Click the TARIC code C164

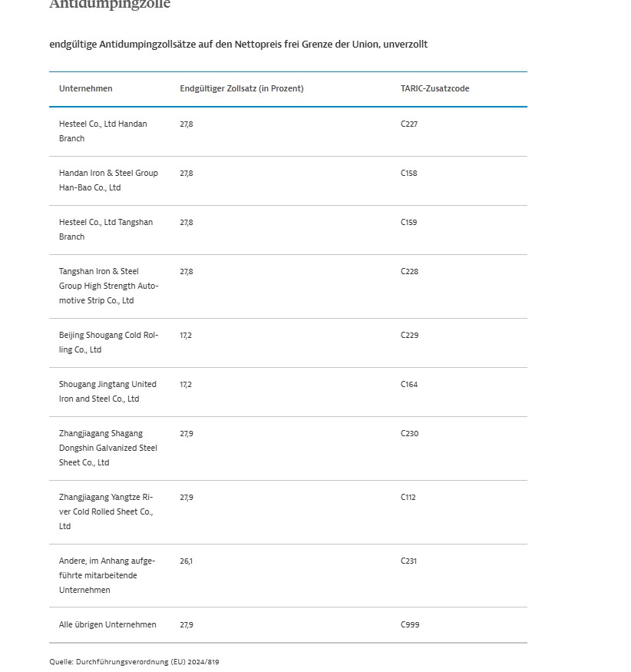409,384
